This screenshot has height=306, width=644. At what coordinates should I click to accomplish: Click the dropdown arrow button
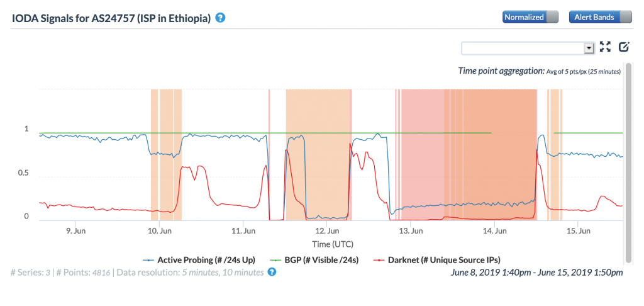[x=589, y=48]
